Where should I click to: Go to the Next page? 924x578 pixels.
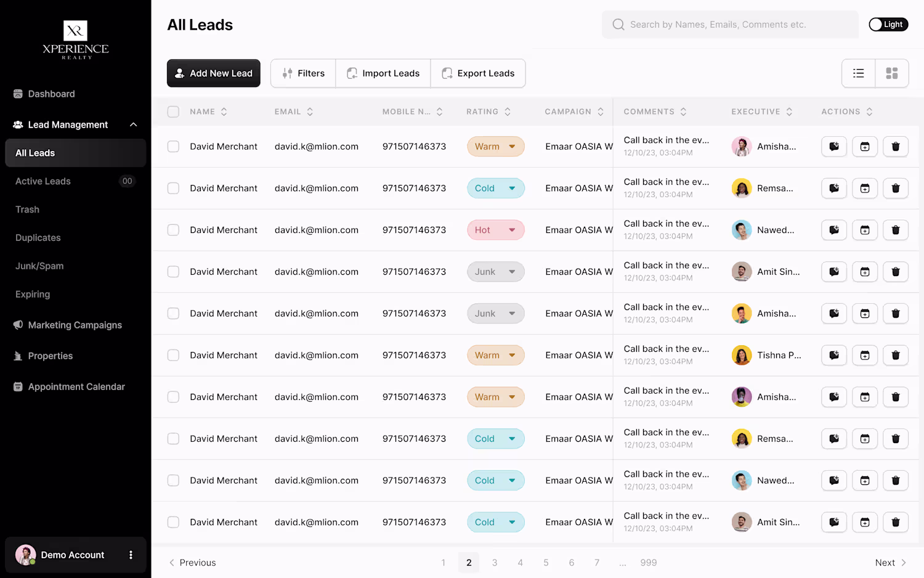point(891,563)
